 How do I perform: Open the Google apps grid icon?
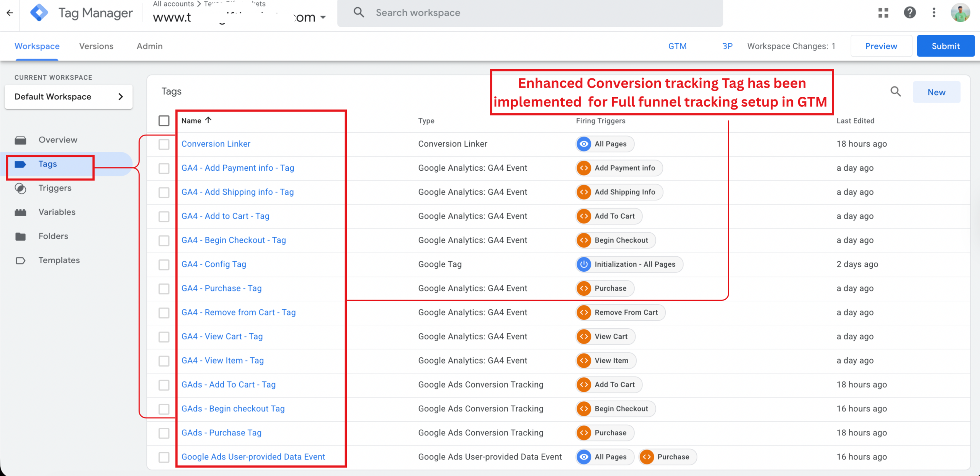[x=883, y=13]
